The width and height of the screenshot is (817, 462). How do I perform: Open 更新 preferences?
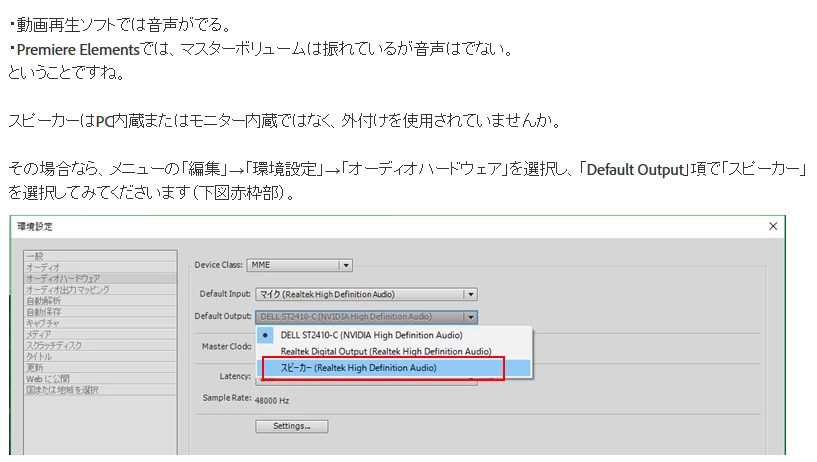(100, 368)
